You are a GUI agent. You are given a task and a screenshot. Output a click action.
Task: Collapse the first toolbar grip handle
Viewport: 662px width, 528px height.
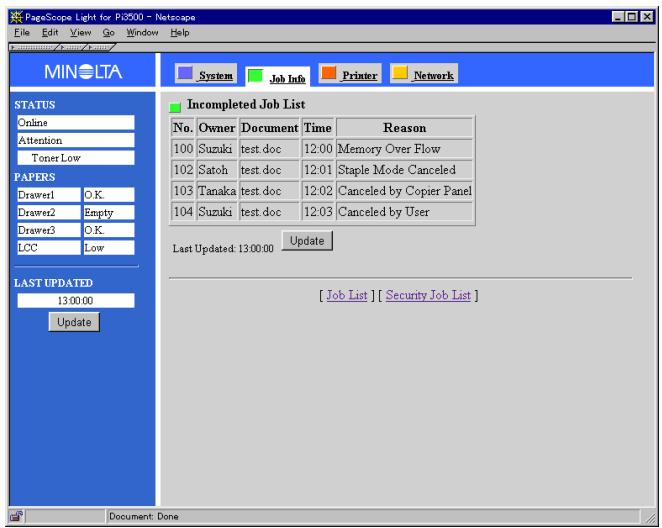(32, 48)
